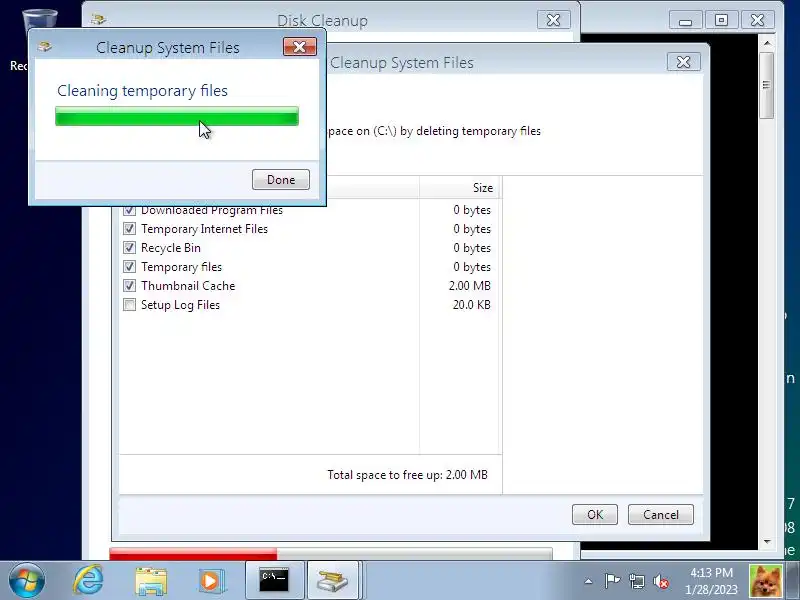Click the Pomeranian dog thumbnail in the tray

coord(765,581)
